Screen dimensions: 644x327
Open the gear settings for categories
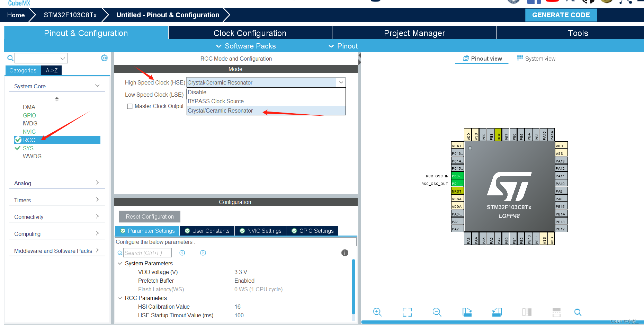click(104, 58)
